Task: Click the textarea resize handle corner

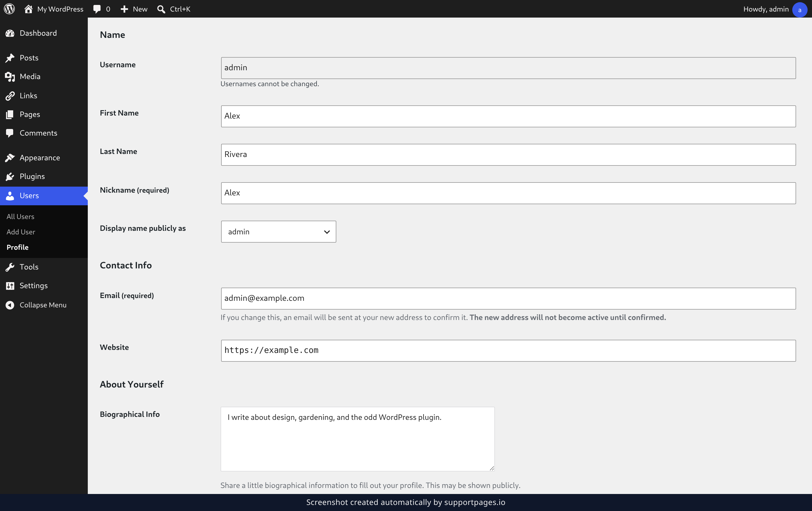Action: [492, 468]
